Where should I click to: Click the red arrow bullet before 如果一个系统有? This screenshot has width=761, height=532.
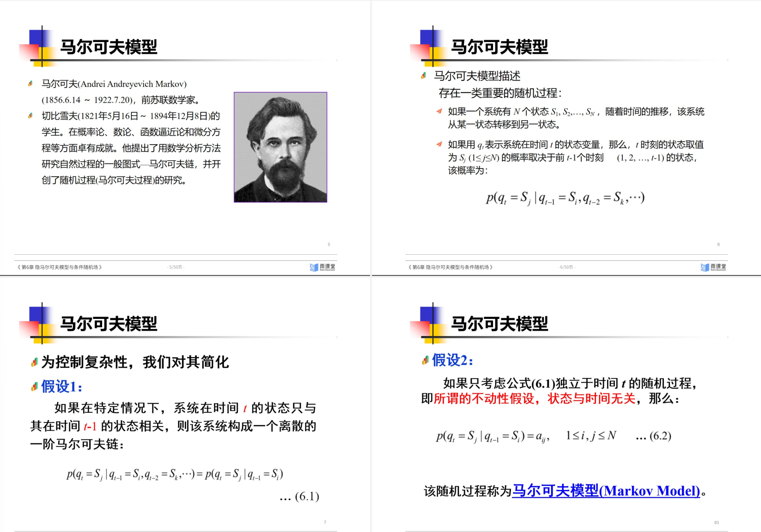[x=439, y=111]
